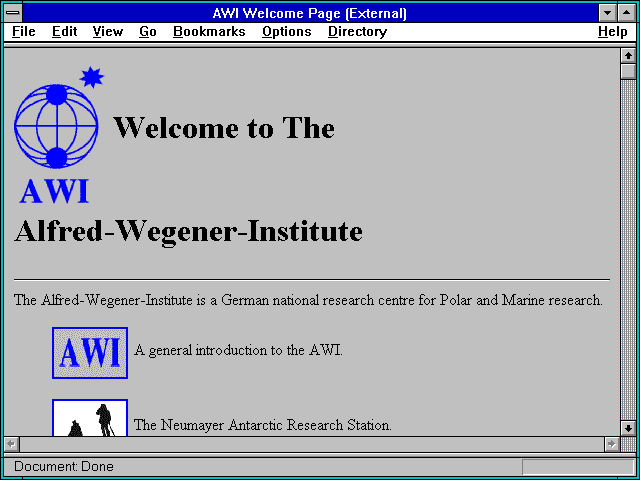Viewport: 640px width, 480px height.
Task: Click the 'Welcome to The' heading
Action: tap(224, 128)
